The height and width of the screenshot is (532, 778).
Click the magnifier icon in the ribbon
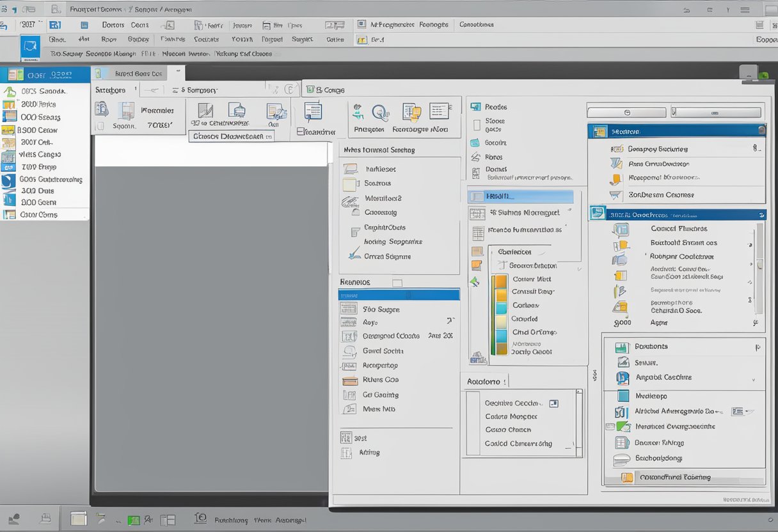pyautogui.click(x=380, y=113)
